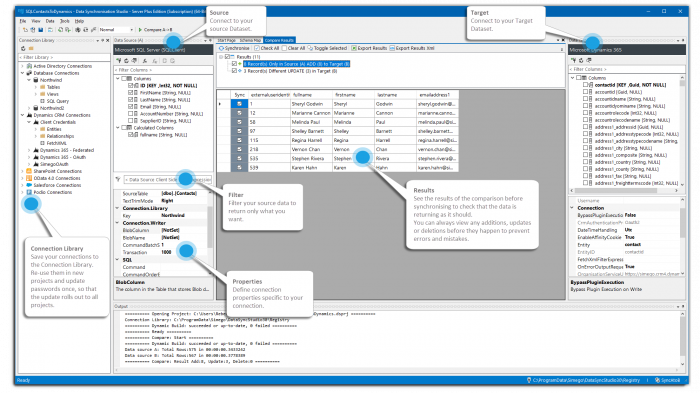Expand the SharePoint Connections tree node
The width and height of the screenshot is (700, 393).
pyautogui.click(x=22, y=171)
